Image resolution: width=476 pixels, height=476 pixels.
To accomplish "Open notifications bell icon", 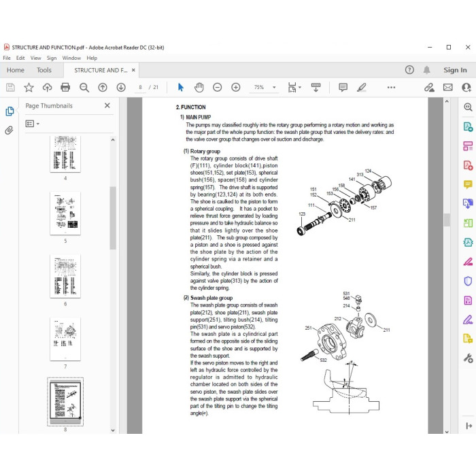I will point(427,70).
